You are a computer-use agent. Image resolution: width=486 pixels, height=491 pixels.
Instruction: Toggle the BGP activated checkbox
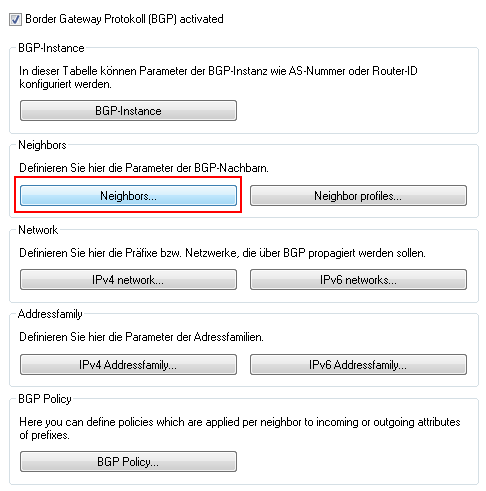pos(15,19)
